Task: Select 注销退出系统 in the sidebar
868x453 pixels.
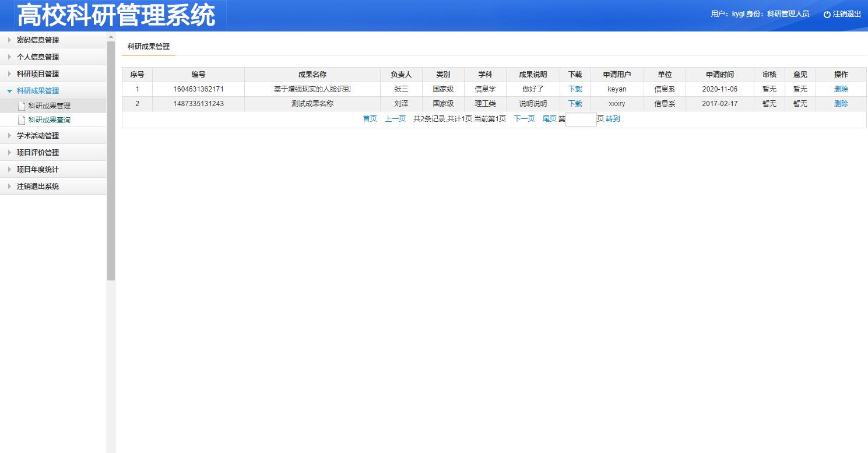Action: point(38,187)
